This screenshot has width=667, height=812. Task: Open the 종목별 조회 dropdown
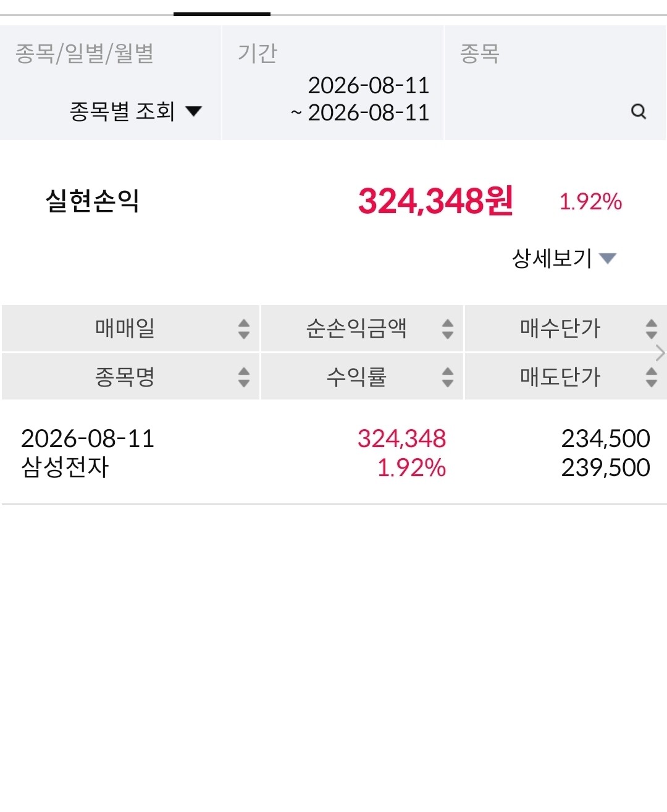coord(136,111)
